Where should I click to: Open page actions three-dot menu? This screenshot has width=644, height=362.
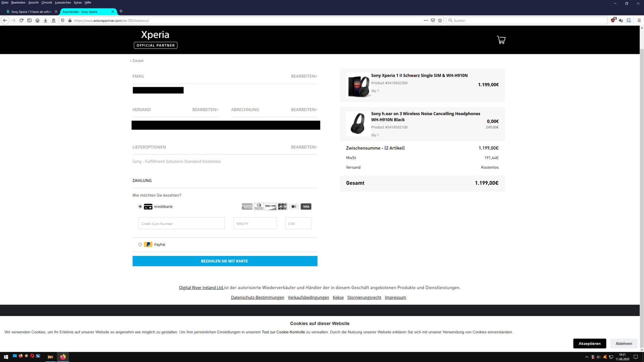click(426, 20)
